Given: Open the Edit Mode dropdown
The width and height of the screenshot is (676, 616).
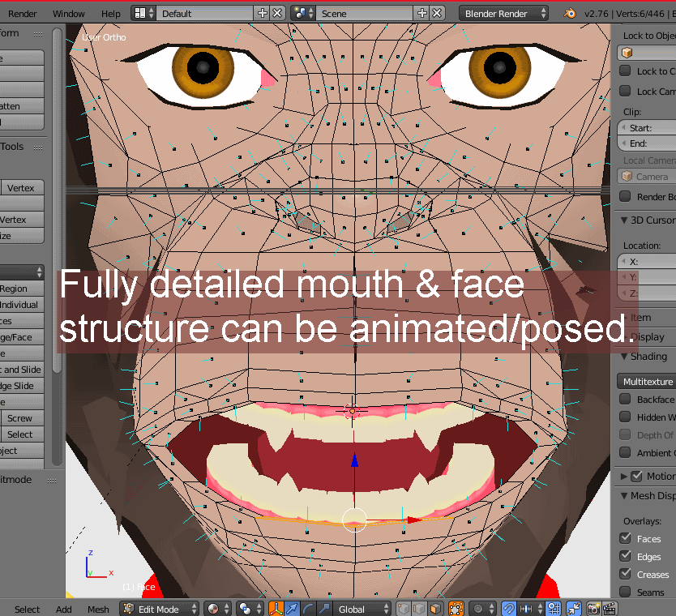Looking at the screenshot, I should [x=160, y=609].
